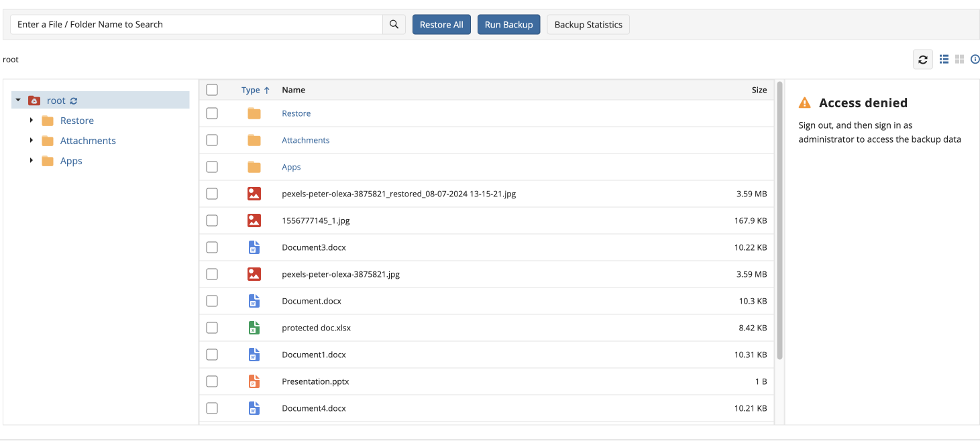Expand the Restore folder in the tree
The image size is (980, 441).
(31, 120)
